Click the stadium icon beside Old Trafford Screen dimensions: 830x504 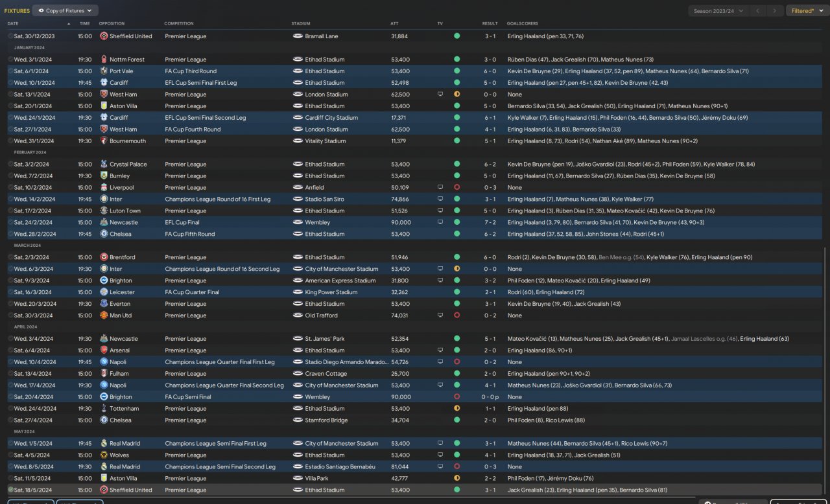(298, 315)
